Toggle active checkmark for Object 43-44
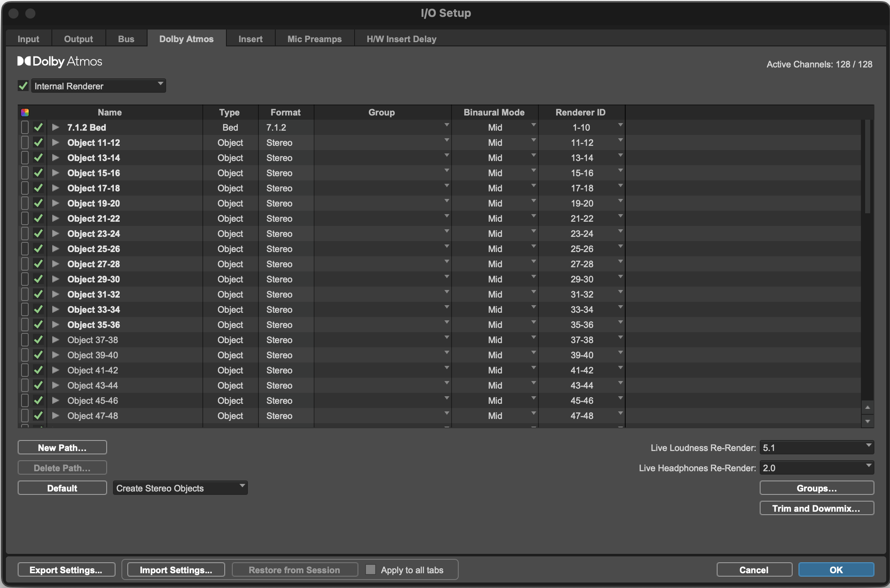Image resolution: width=890 pixels, height=588 pixels. pos(38,385)
